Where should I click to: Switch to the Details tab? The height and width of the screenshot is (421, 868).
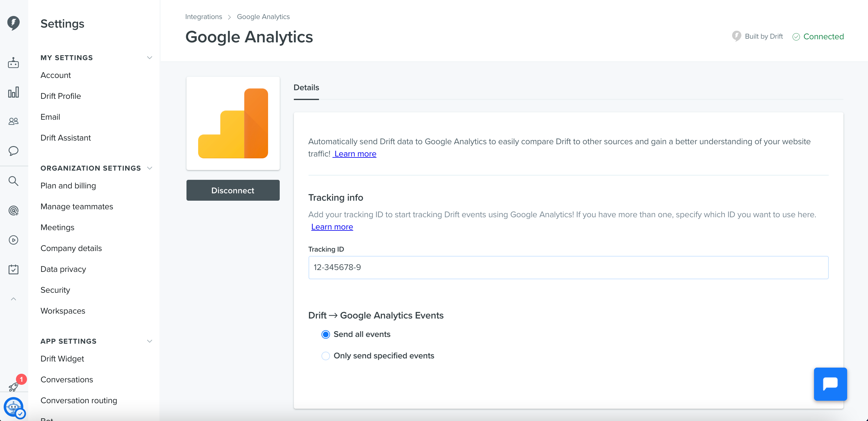pyautogui.click(x=306, y=88)
